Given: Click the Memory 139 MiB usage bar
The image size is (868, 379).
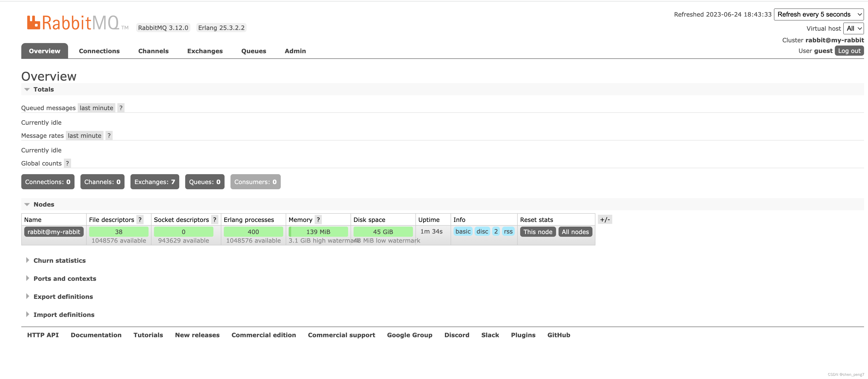Looking at the screenshot, I should [x=318, y=232].
